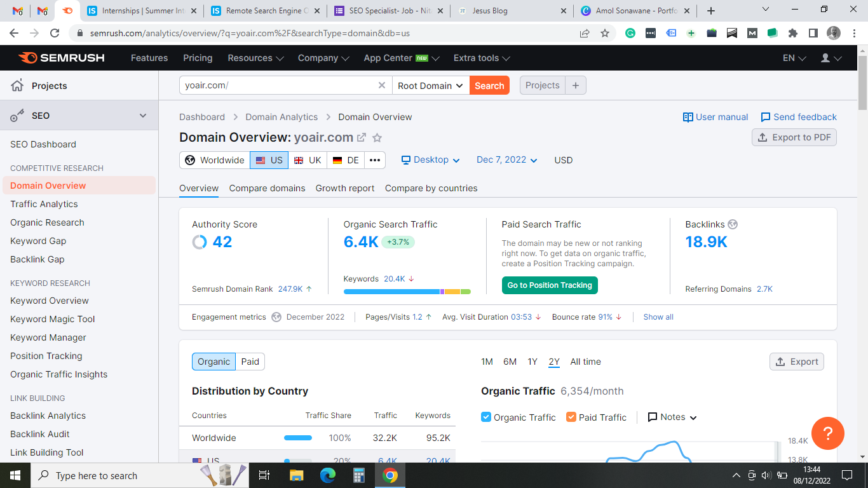
Task: Switch distribution to Paid toggle
Action: [x=250, y=362]
